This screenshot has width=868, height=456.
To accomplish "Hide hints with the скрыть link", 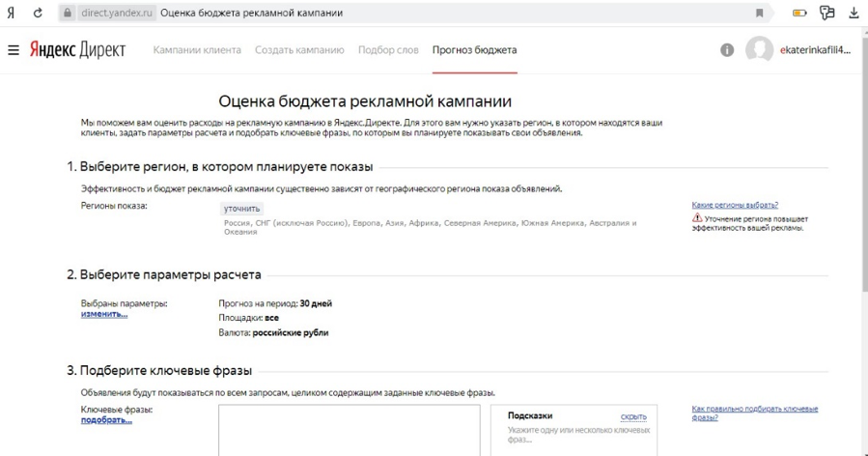I will (633, 416).
